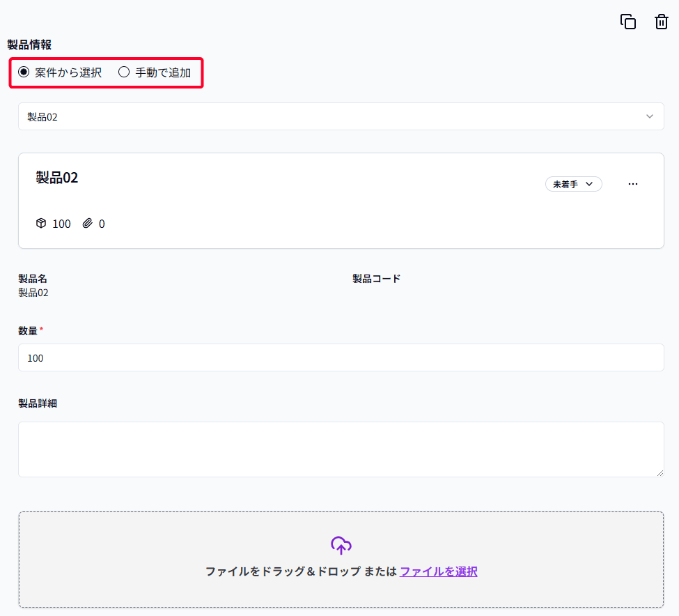Open the 製品02 product select box
This screenshot has width=679, height=616.
point(334,116)
